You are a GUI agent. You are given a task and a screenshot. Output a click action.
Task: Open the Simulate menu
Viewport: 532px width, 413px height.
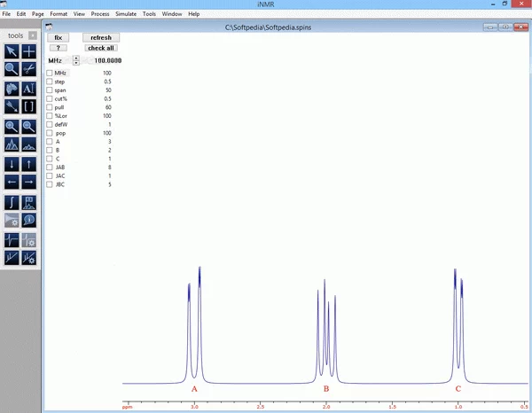tap(126, 14)
